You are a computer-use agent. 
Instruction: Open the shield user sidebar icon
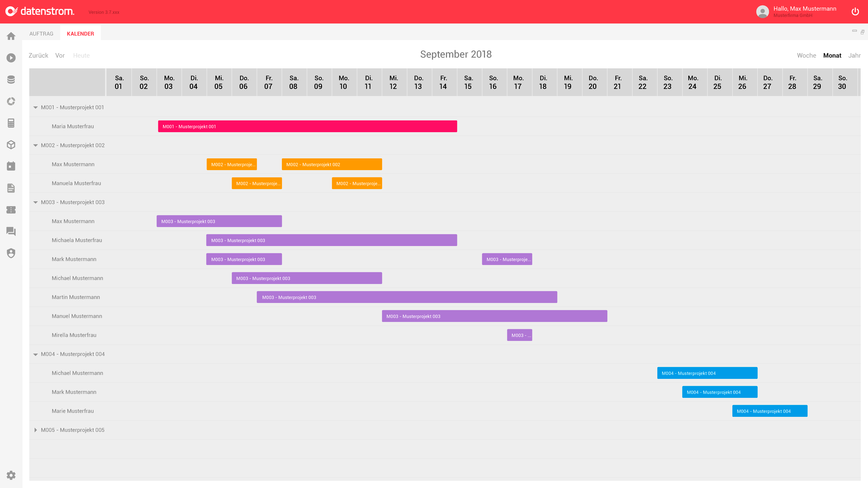[x=11, y=253]
